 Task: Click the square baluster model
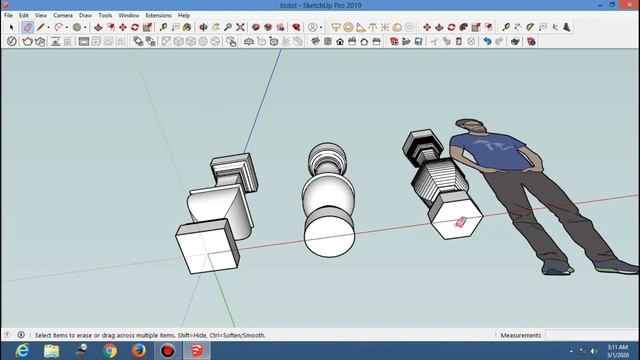coord(216,213)
